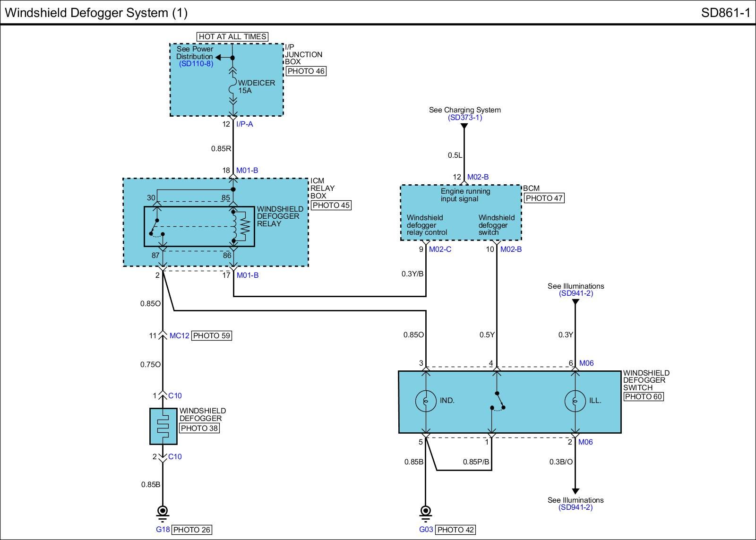Open the SD110-8 power distribution link

[196, 64]
